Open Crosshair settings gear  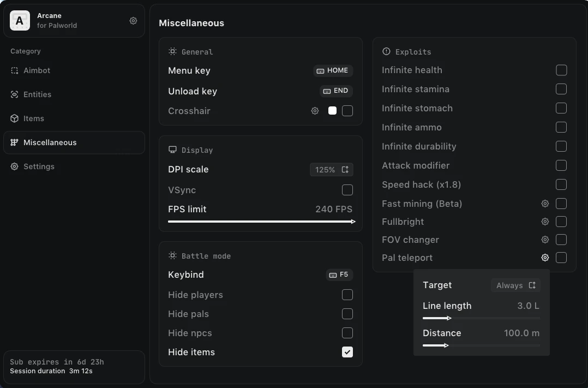(315, 111)
